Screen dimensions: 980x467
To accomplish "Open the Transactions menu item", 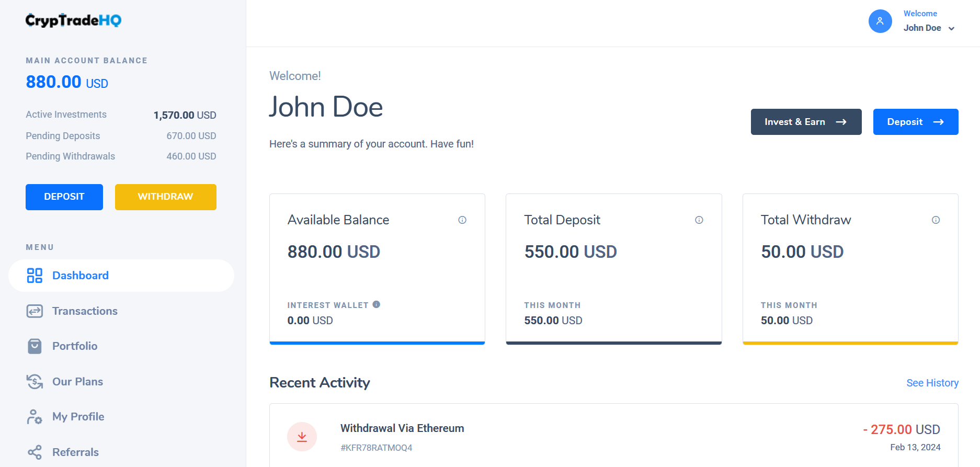I will (x=85, y=311).
